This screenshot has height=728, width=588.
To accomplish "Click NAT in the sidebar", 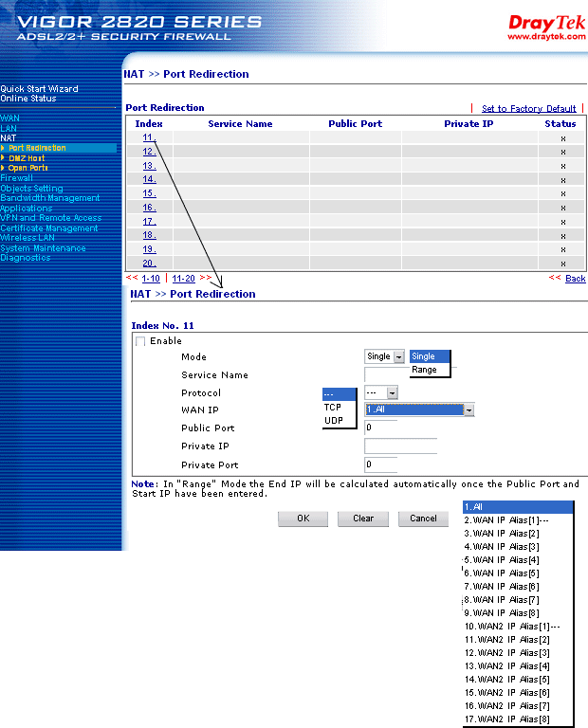I will tap(8, 138).
